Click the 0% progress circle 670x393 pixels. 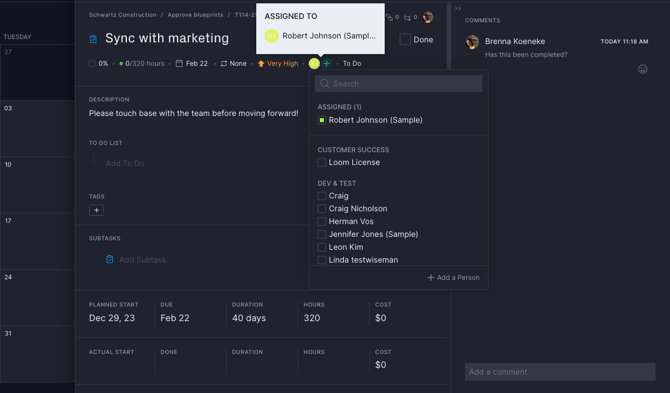[x=92, y=64]
